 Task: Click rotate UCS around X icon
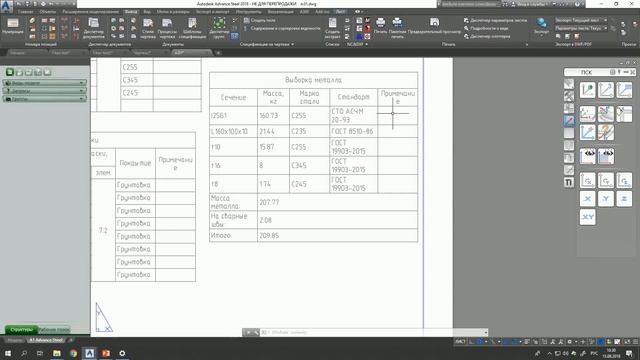[x=587, y=180]
